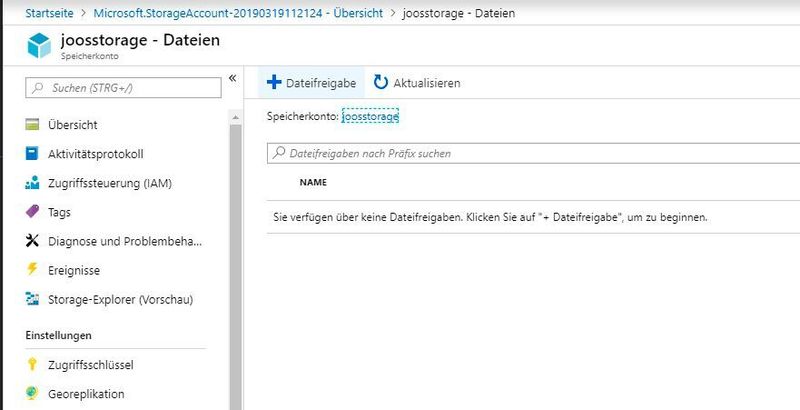Open Microsoft.StorageAccount-20190319112124 - Übersicht breadcrumb
The width and height of the screenshot is (800, 410).
click(238, 13)
